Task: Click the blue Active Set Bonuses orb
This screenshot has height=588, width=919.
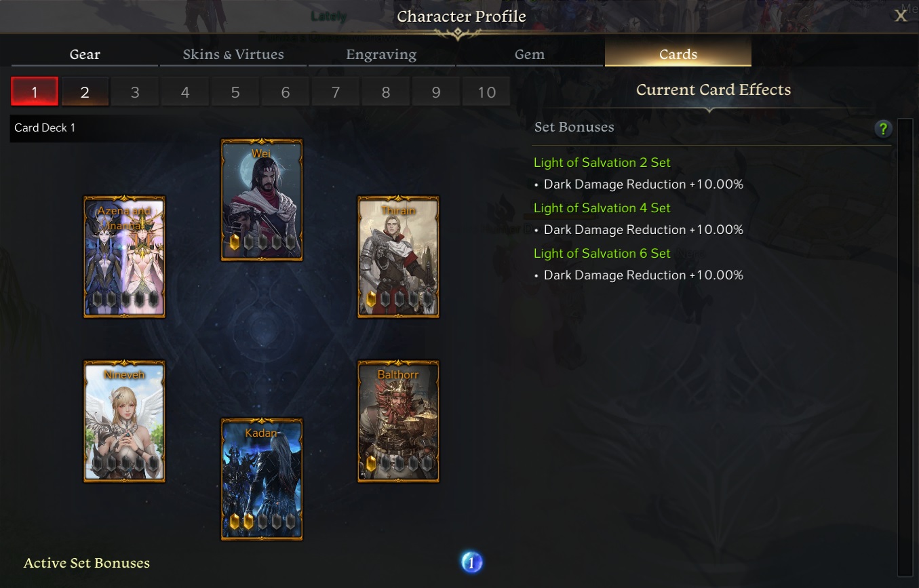Action: coord(471,562)
